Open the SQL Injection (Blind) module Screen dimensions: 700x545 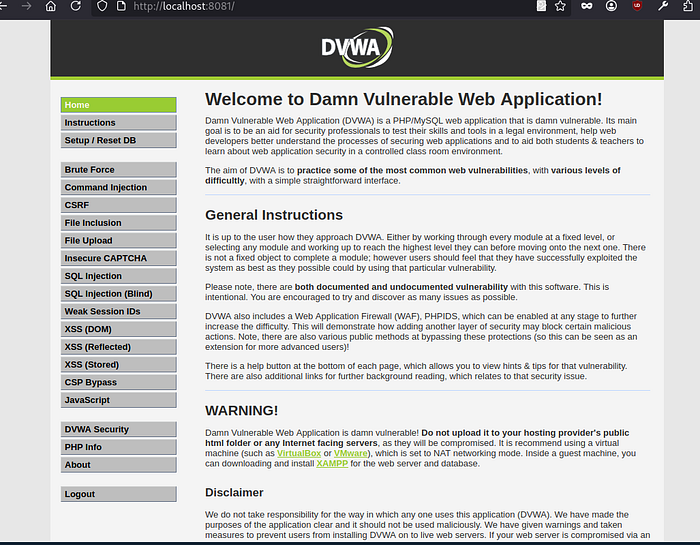pyautogui.click(x=119, y=294)
